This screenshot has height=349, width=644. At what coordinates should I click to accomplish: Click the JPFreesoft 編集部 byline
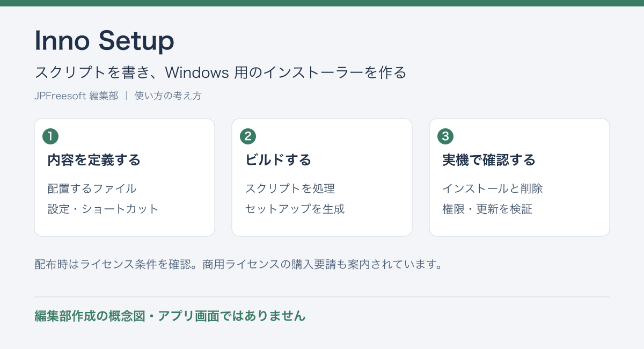click(x=76, y=96)
